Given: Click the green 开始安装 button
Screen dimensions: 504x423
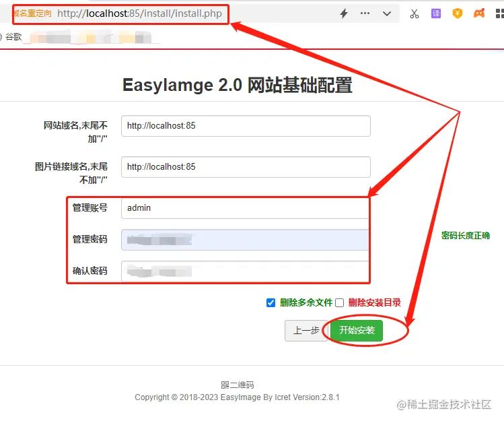Looking at the screenshot, I should pyautogui.click(x=357, y=330).
